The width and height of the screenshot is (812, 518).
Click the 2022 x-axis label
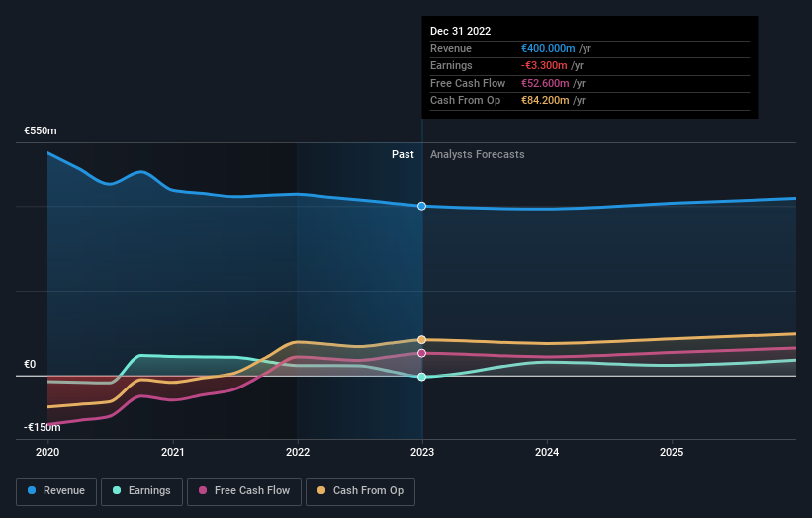click(x=298, y=452)
